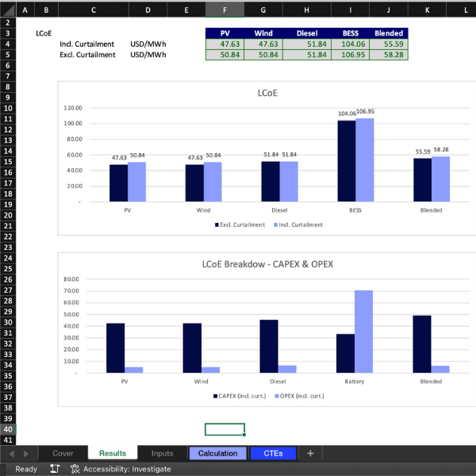
Task: Click the LCoE chart title
Action: (267, 92)
